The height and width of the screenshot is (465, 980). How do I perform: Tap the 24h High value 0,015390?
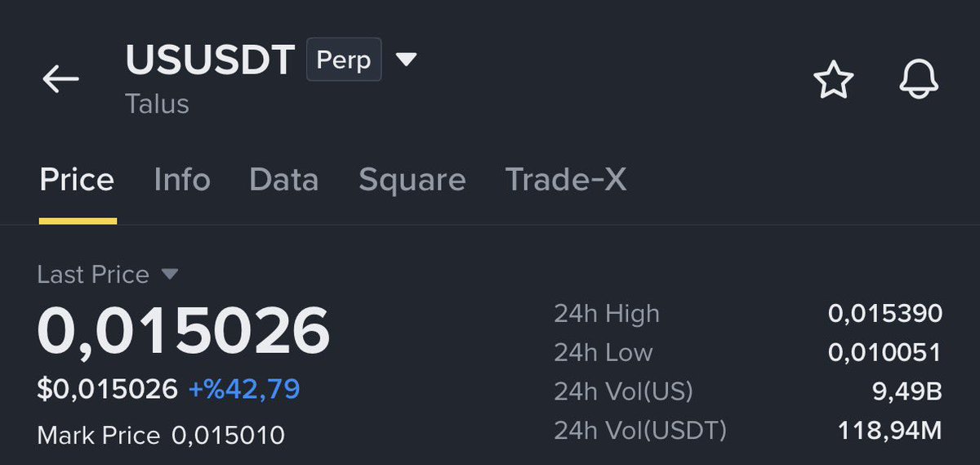[885, 313]
